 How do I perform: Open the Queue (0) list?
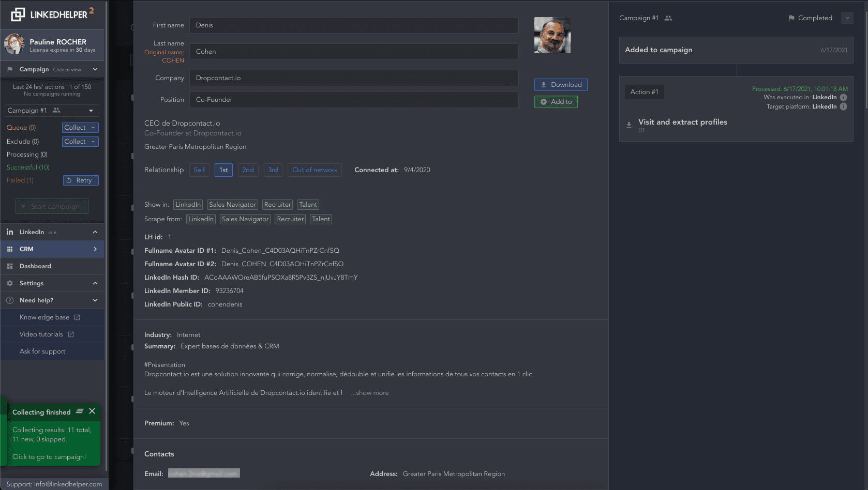pos(21,128)
